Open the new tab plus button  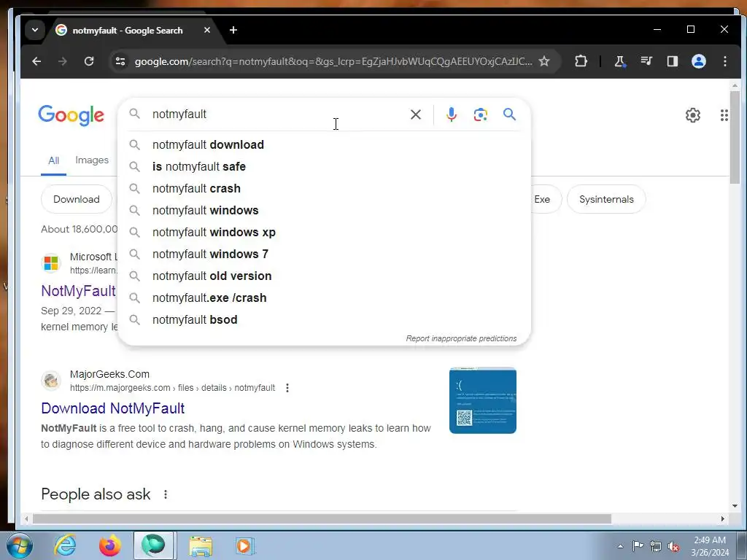233,30
